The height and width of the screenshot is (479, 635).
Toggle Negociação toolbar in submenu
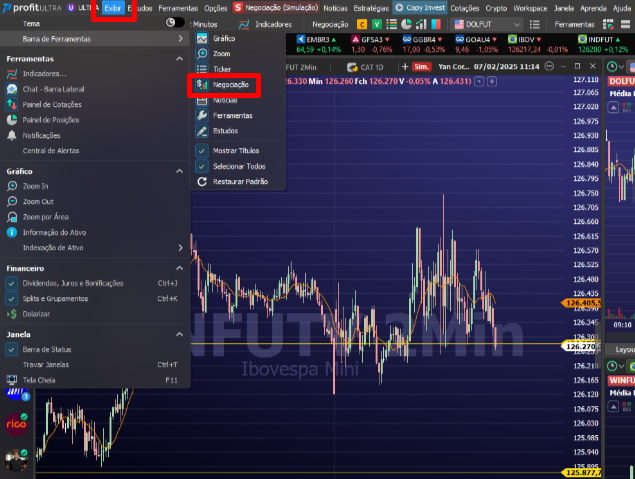pos(230,85)
